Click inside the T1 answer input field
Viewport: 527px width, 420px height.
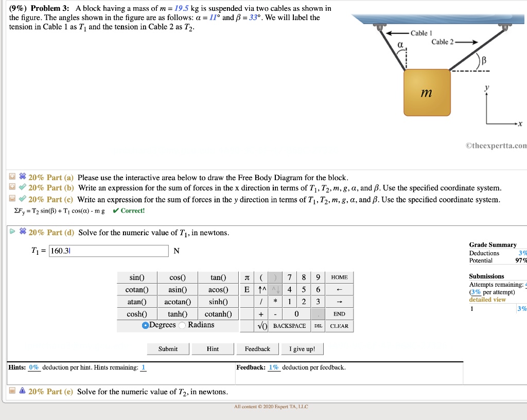tap(108, 251)
